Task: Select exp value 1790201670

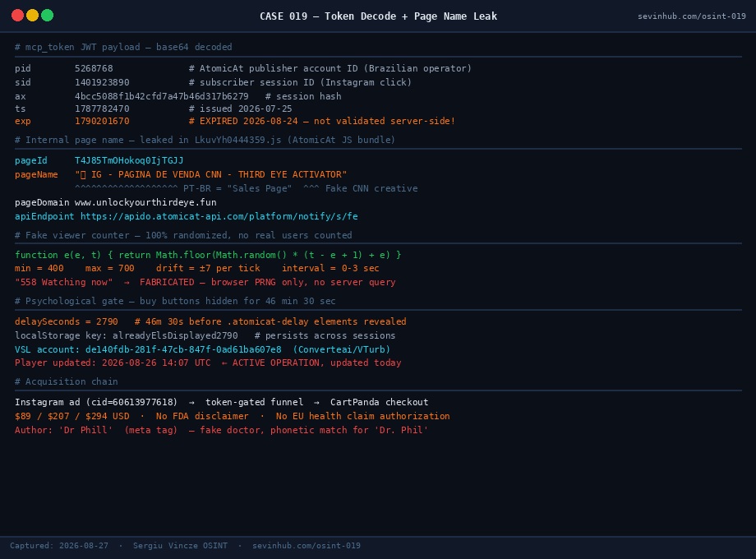Action: point(102,121)
